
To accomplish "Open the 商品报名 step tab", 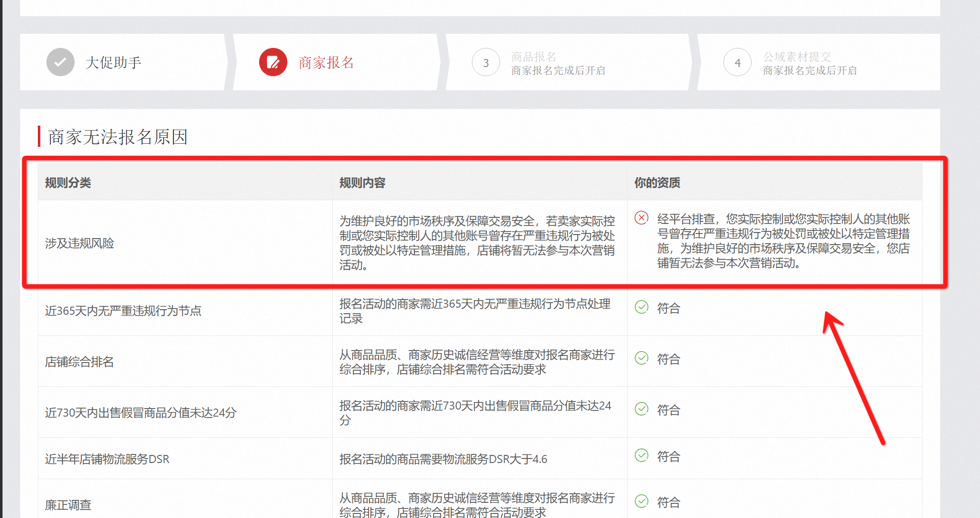I will tap(569, 63).
